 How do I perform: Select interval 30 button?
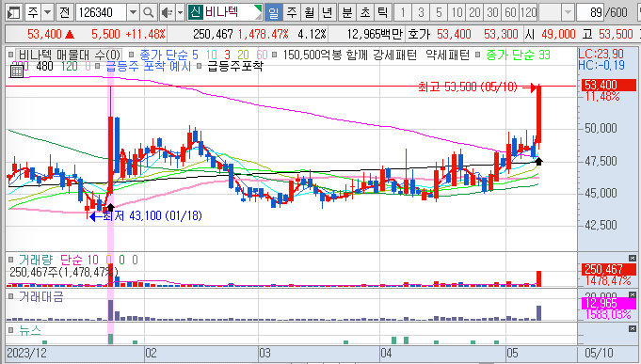click(x=492, y=12)
